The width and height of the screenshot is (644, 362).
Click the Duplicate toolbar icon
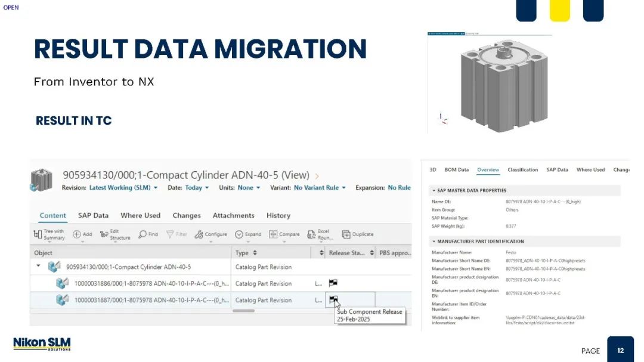coord(346,234)
